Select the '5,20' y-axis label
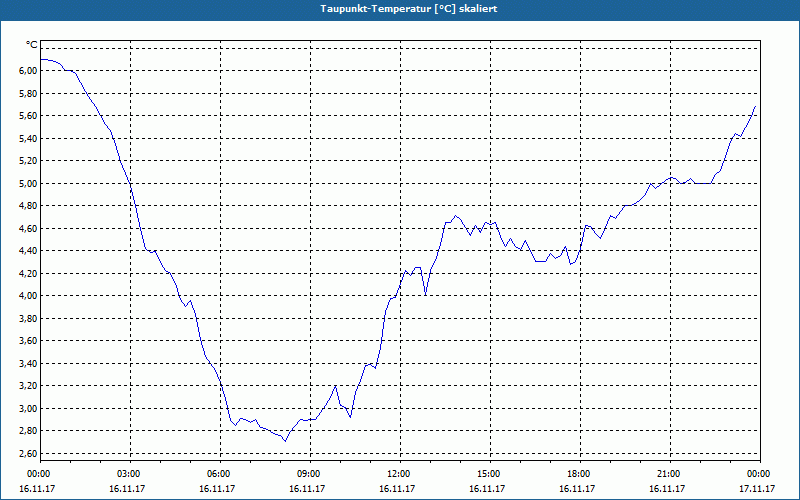The image size is (800, 500). tap(28, 161)
